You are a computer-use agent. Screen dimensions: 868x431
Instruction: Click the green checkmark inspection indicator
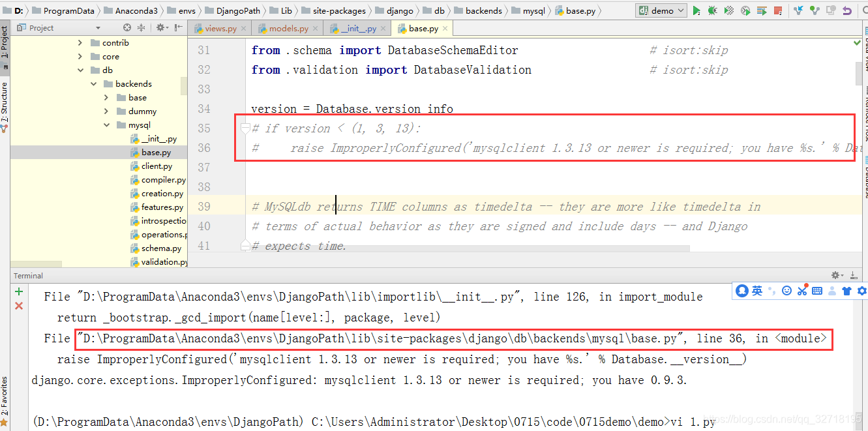tap(857, 42)
